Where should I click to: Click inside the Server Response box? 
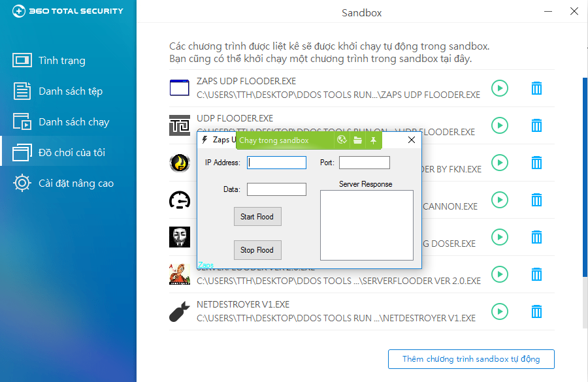367,225
